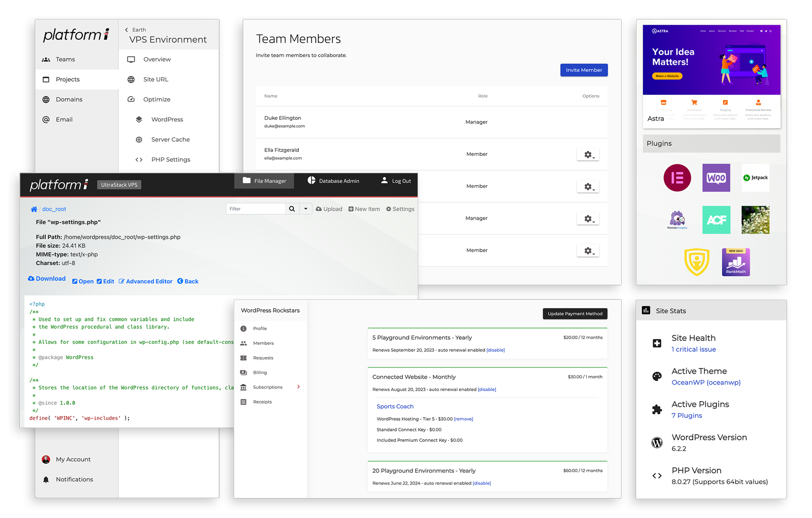812x518 pixels.
Task: View 1 critical issue link
Action: click(x=694, y=349)
